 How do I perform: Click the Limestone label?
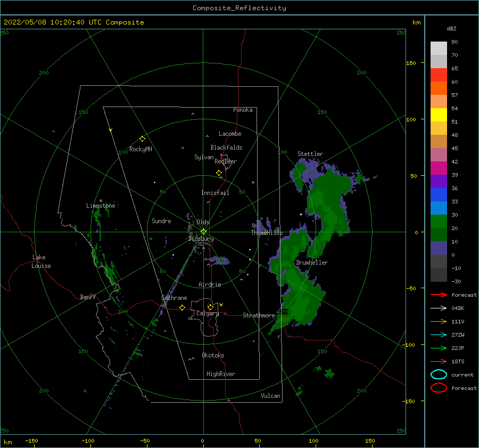click(101, 206)
